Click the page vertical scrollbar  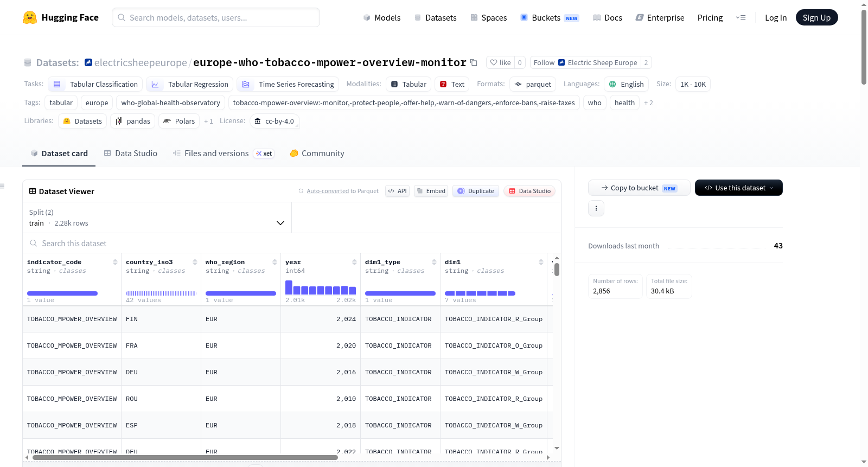pyautogui.click(x=864, y=47)
